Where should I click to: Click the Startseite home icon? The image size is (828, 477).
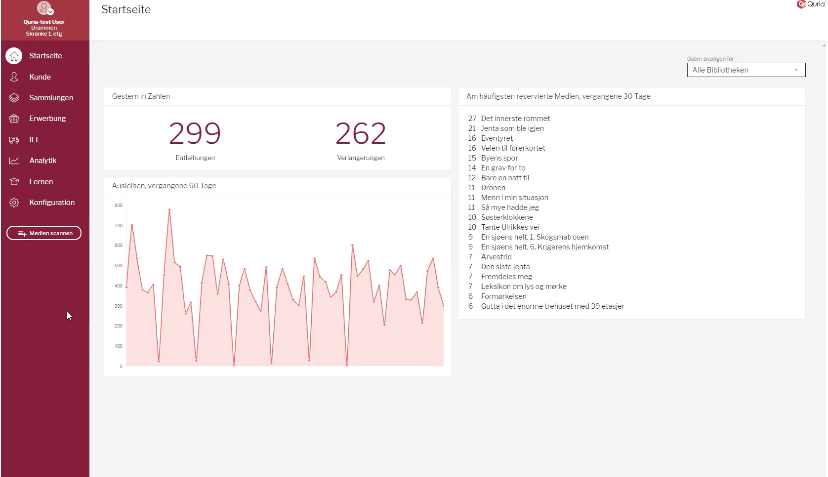point(14,56)
